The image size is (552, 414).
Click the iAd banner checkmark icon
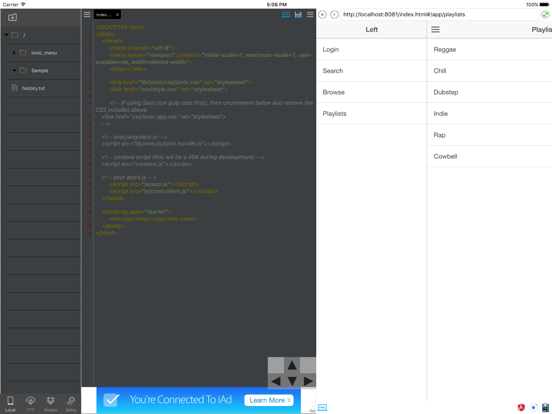point(111,400)
